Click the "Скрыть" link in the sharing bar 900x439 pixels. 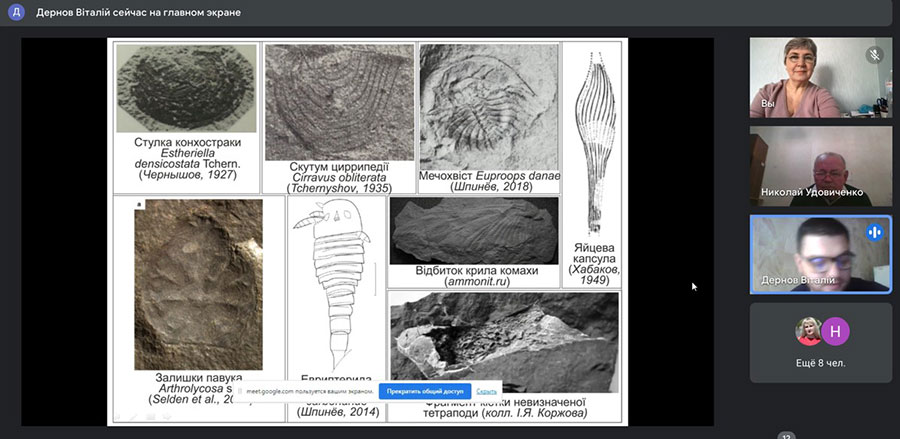pos(487,391)
